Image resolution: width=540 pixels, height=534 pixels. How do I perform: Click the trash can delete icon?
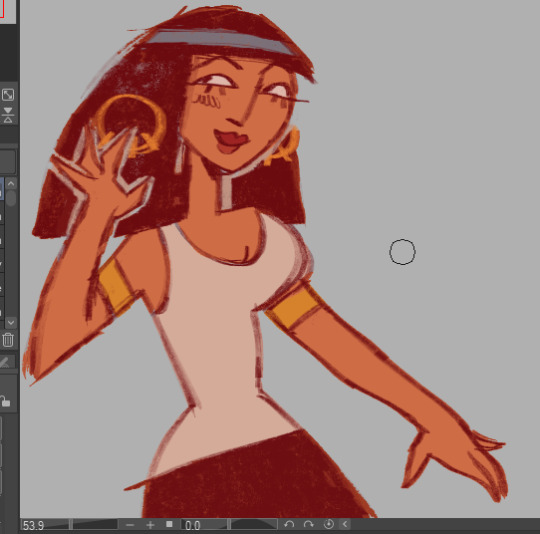pyautogui.click(x=8, y=340)
